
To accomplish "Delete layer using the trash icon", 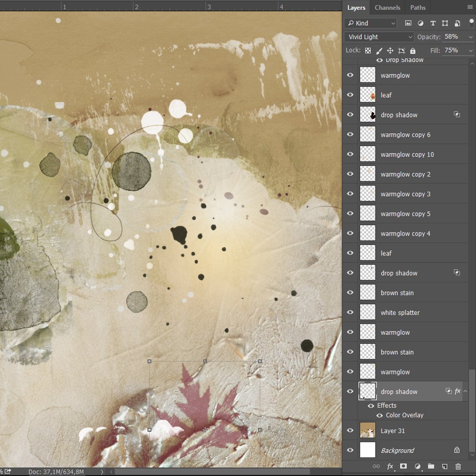I will point(458,466).
